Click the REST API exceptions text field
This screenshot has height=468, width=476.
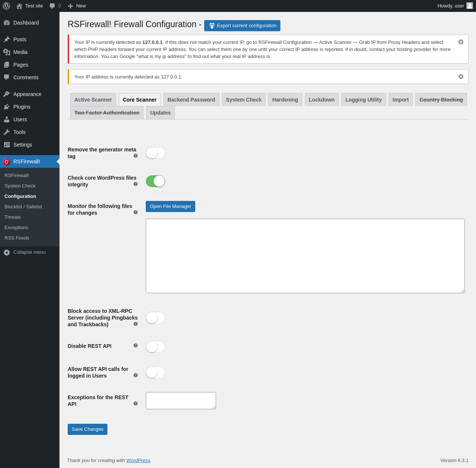pyautogui.click(x=181, y=401)
